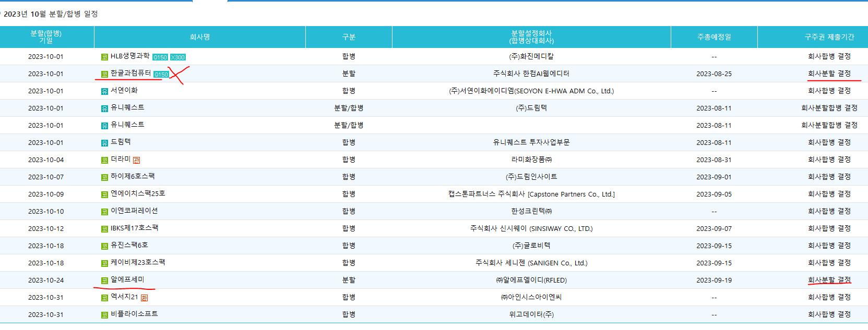Viewport: 868px width, 330px height.
Task: Open 회사분할 결정 for 한글과컴퓨터
Action: pos(829,74)
